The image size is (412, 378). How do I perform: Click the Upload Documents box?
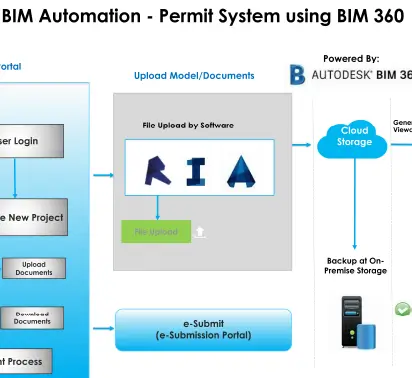[34, 268]
